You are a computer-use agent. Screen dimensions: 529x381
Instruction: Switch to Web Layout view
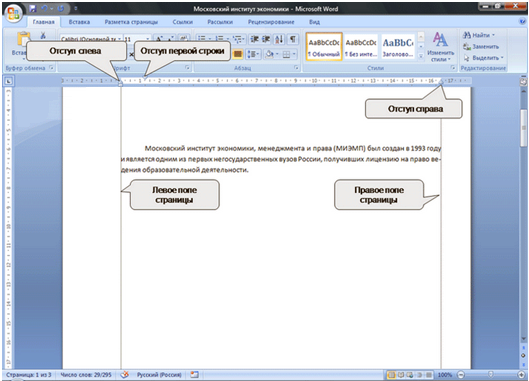point(410,375)
